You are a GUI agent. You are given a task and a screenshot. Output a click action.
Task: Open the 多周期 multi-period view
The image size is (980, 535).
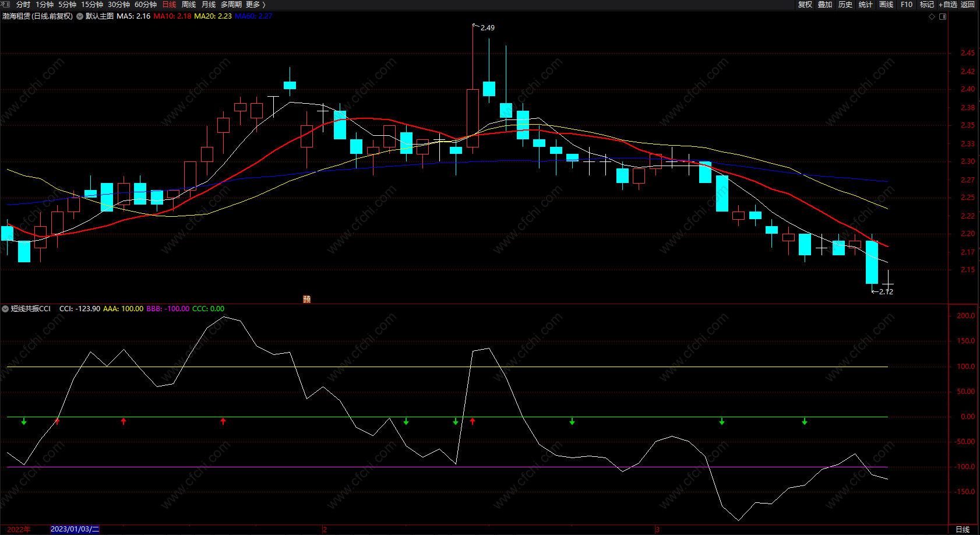pos(231,5)
